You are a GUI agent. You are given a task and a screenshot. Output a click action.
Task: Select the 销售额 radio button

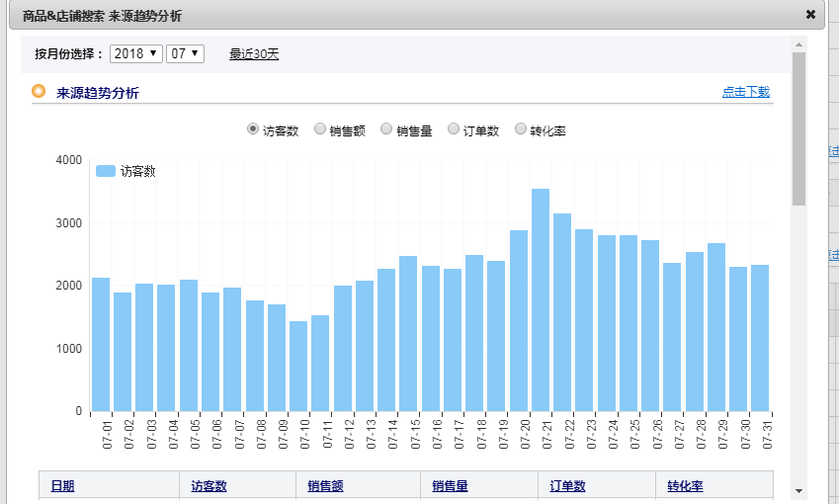[320, 129]
